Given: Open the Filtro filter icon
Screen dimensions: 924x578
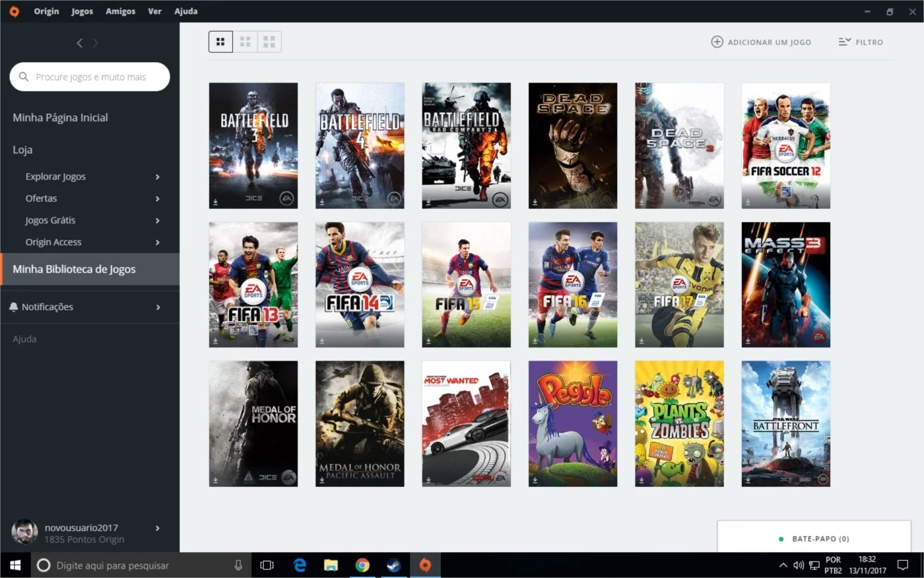Looking at the screenshot, I should 845,42.
